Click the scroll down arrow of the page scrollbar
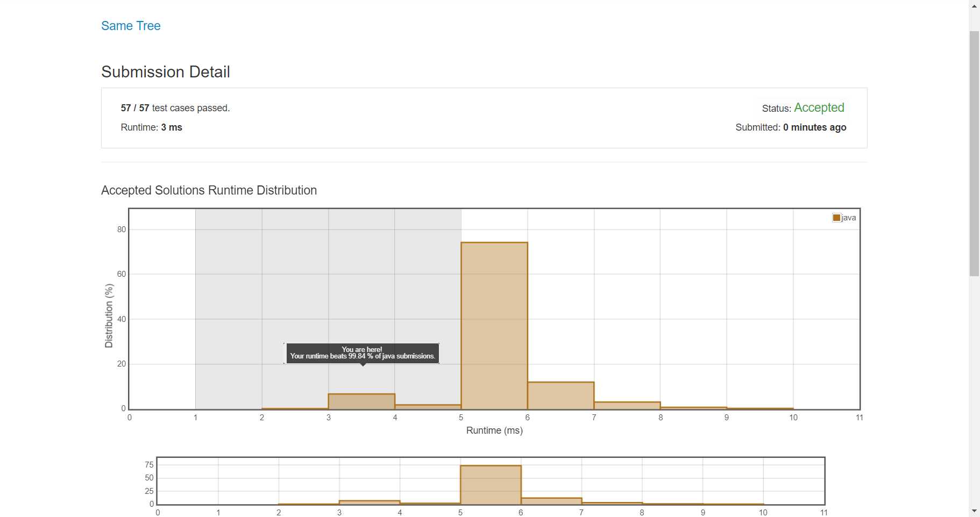 click(x=974, y=511)
